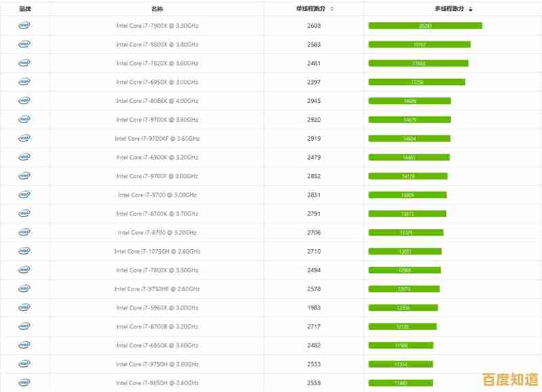Click single-thread score 1983 for i7-5960X
542x392 pixels.
pyautogui.click(x=314, y=307)
